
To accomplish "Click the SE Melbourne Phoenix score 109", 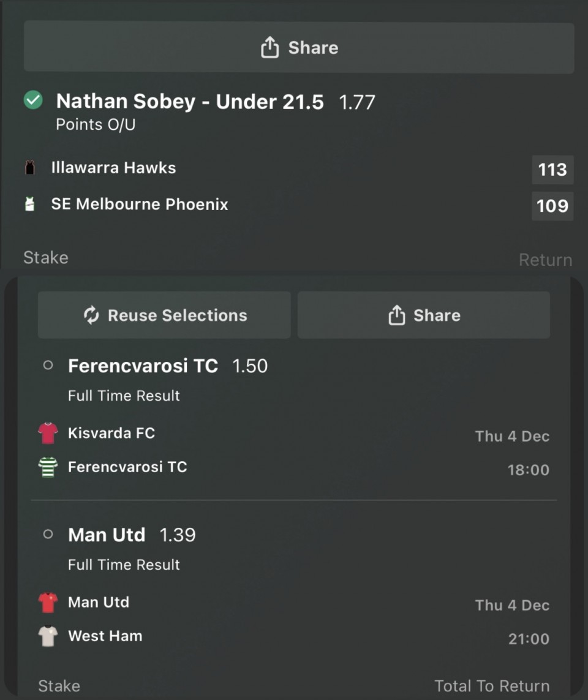I will click(x=552, y=206).
